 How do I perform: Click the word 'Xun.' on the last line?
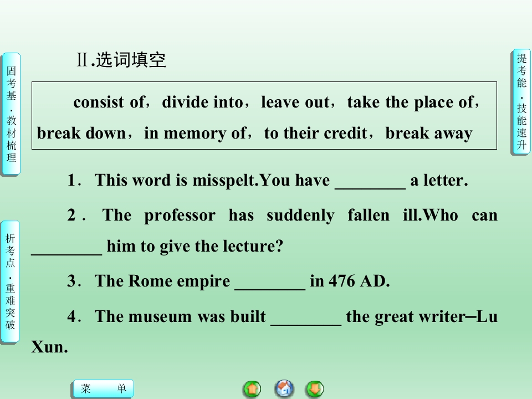pos(49,347)
